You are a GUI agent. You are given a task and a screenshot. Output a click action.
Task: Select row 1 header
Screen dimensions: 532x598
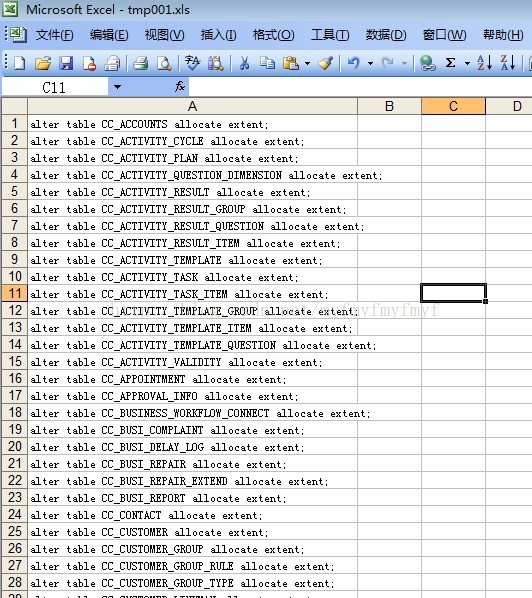click(x=14, y=123)
